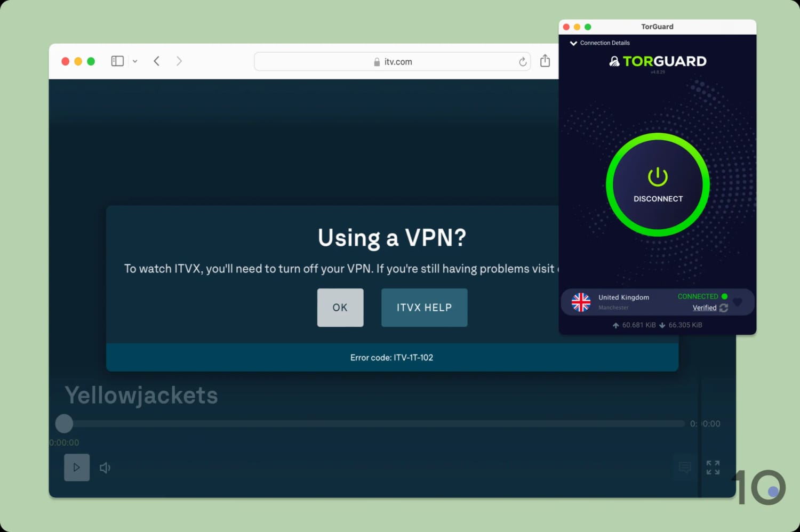Click the United Kingdom flag icon
Image resolution: width=800 pixels, height=532 pixels.
[580, 302]
